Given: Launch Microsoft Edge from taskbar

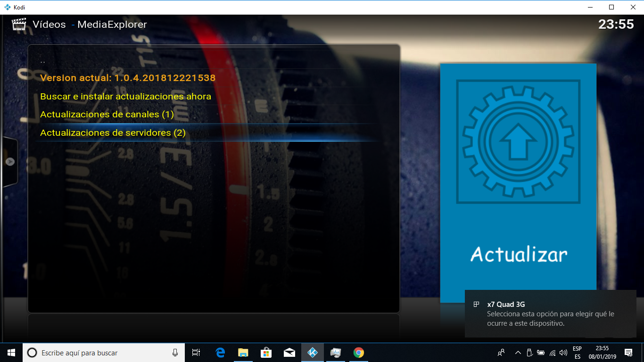Looking at the screenshot, I should [x=220, y=353].
